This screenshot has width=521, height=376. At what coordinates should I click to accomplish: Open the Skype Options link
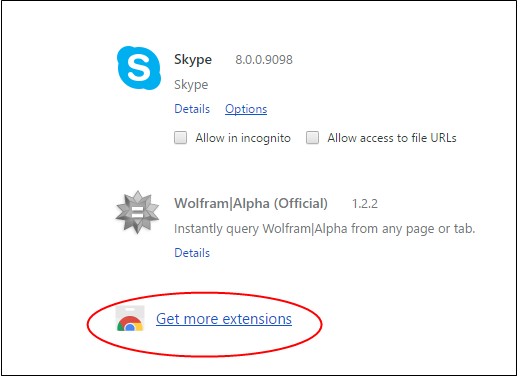(246, 109)
